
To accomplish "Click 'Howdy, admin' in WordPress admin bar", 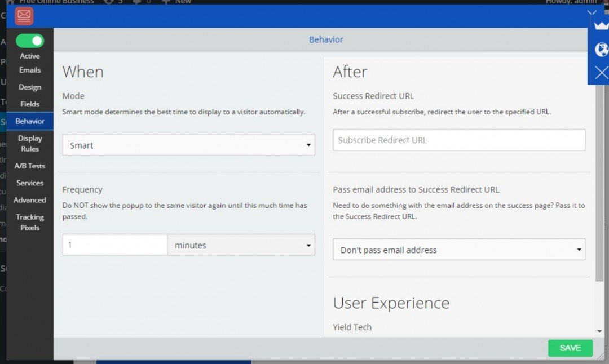I will pyautogui.click(x=571, y=2).
